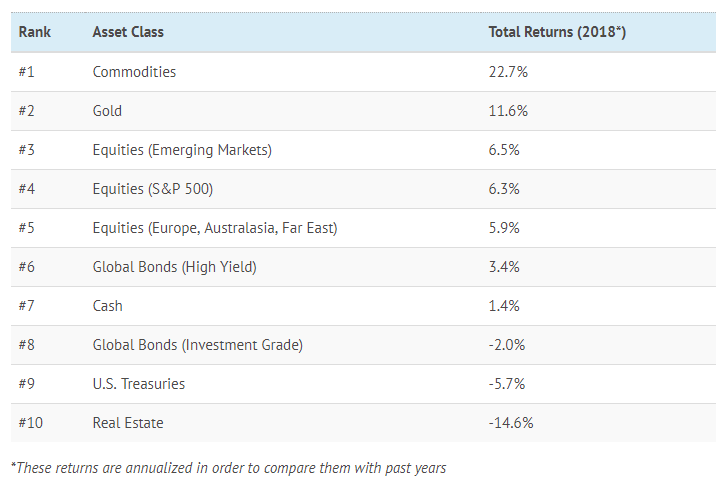
Task: Select the U.S. Treasuries row label
Action: click(x=139, y=384)
